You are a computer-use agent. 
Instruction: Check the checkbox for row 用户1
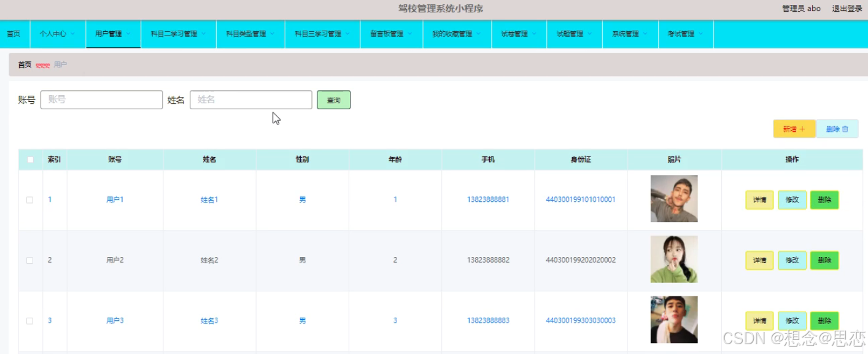[30, 200]
